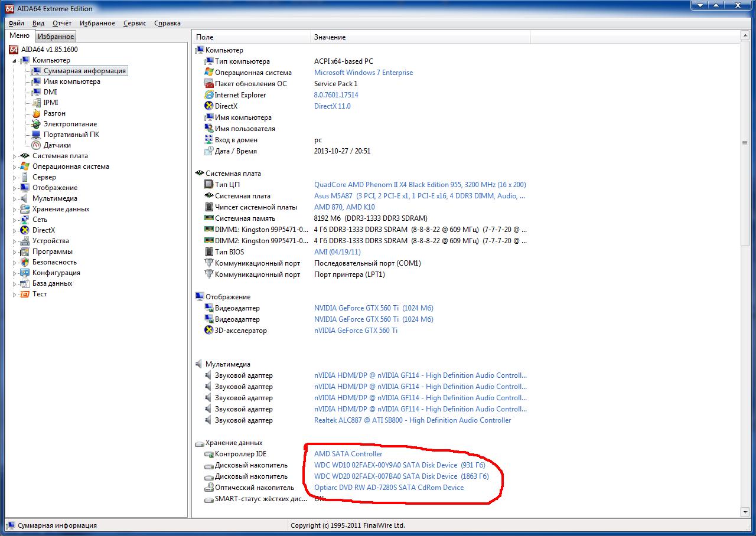The width and height of the screenshot is (756, 536).
Task: Open the Asus M5A87 motherboard link
Action: pos(420,196)
